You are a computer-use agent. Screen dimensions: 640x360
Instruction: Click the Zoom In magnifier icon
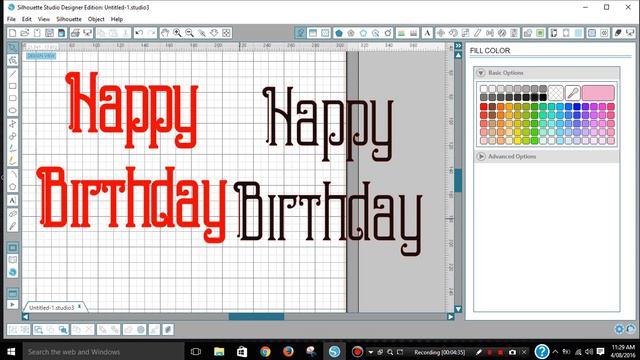pyautogui.click(x=177, y=33)
